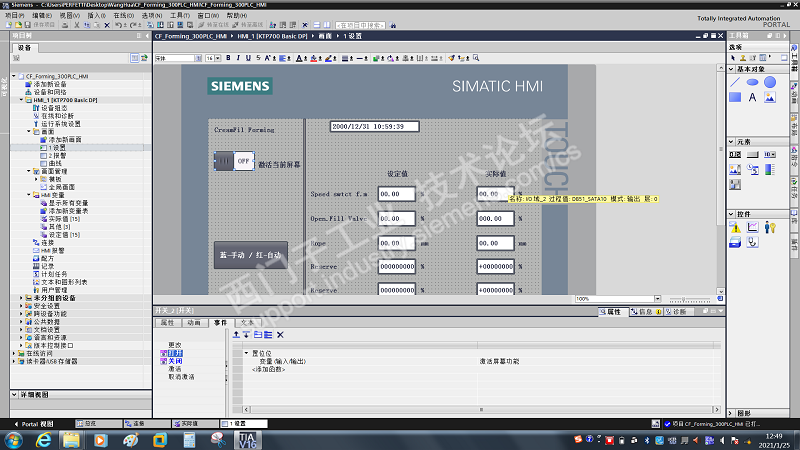Open the 诊断 tab in inspector
Screen dimensions: 800x450
coord(678,312)
